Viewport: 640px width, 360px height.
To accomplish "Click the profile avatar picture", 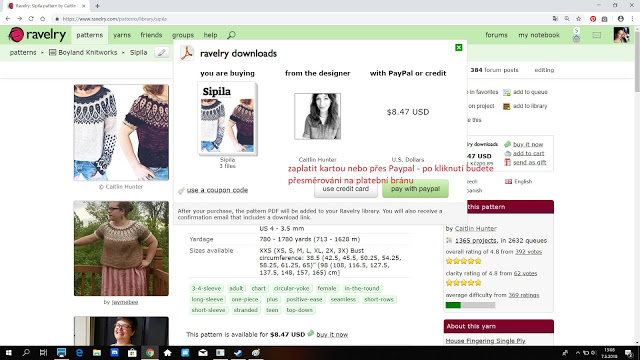I will tap(621, 35).
